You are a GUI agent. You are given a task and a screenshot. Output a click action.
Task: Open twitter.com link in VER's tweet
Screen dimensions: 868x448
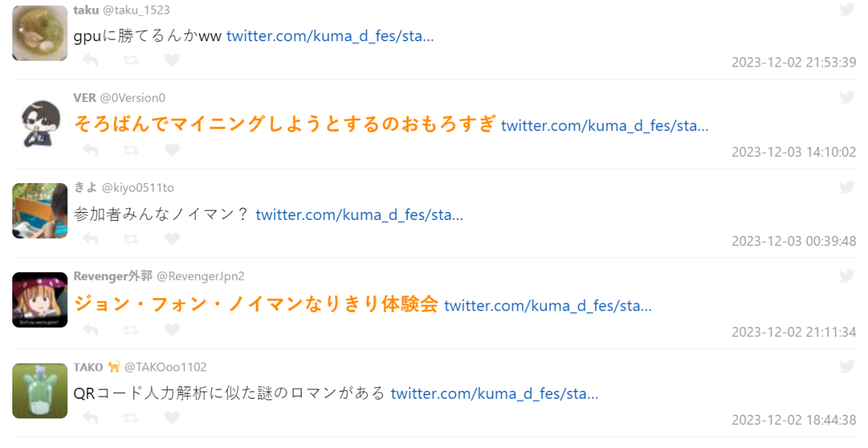(x=604, y=126)
